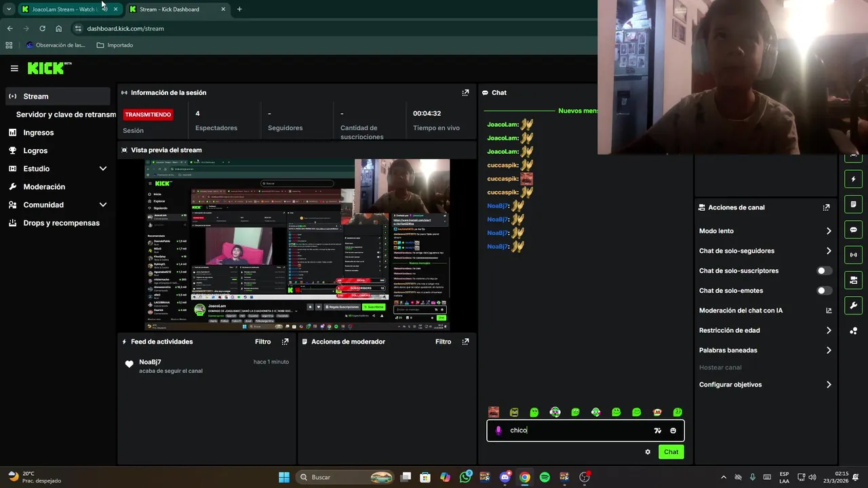Open a new browser tab

pyautogui.click(x=239, y=9)
